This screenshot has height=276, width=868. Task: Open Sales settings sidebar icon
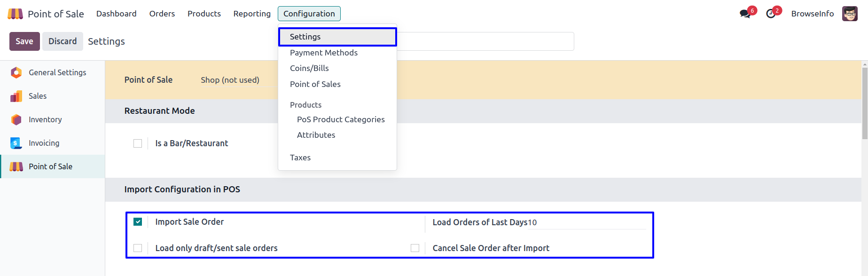[x=16, y=96]
